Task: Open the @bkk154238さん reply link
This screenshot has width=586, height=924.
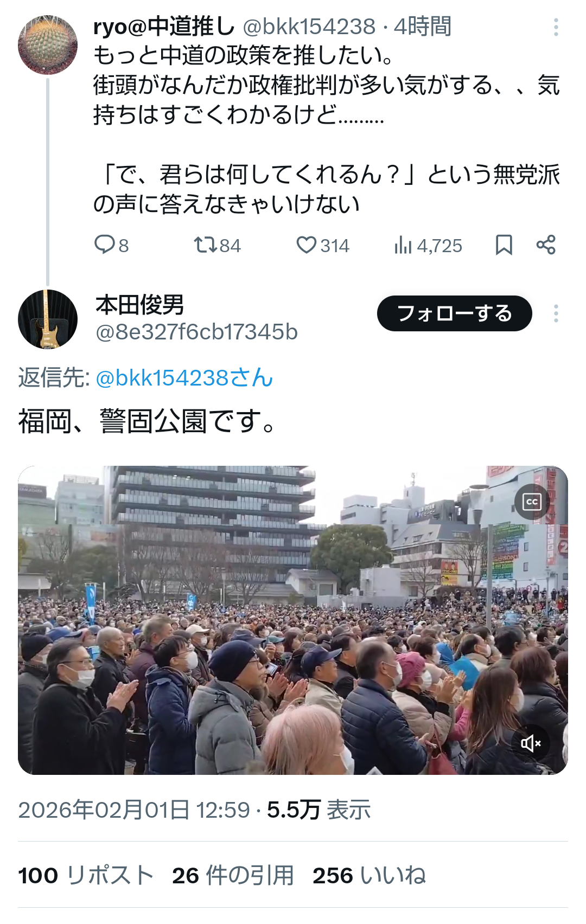Action: coord(184,377)
